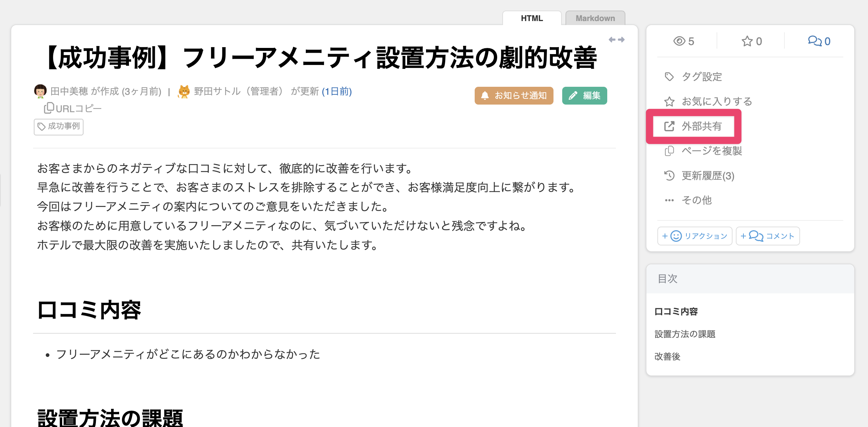Click the 編集 edit button
Image resolution: width=868 pixels, height=427 pixels.
(x=584, y=95)
